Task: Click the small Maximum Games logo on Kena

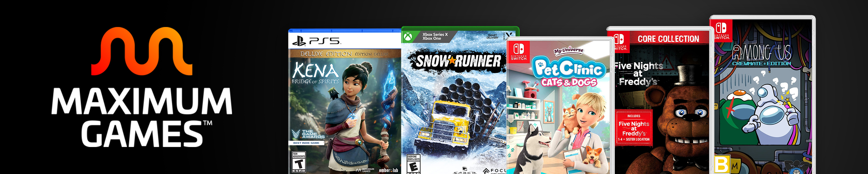Action: (365, 170)
